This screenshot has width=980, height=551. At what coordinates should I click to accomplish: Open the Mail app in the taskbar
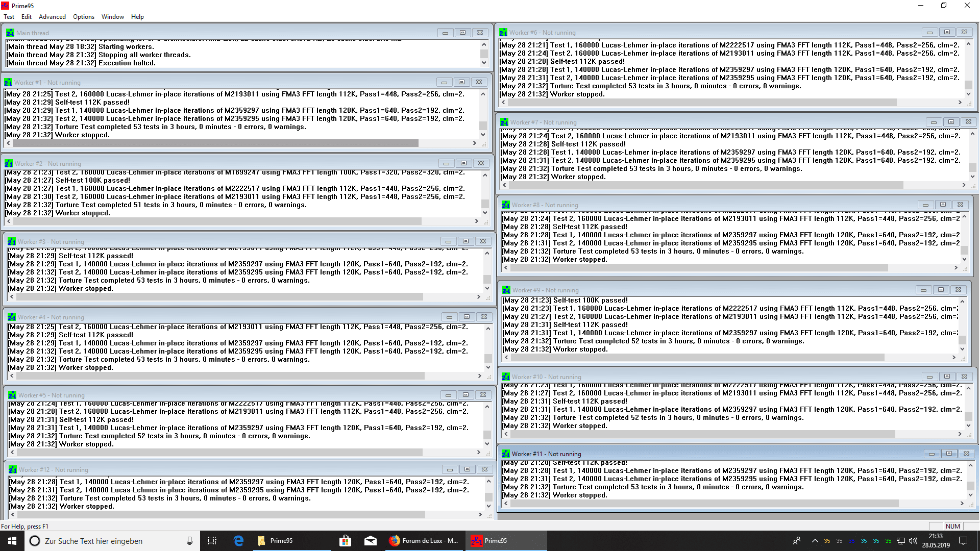pos(371,541)
